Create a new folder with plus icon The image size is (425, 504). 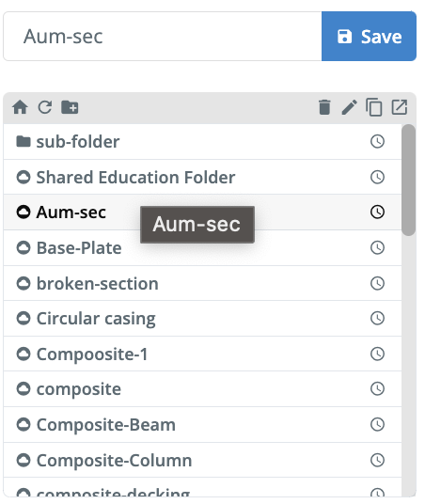[70, 107]
